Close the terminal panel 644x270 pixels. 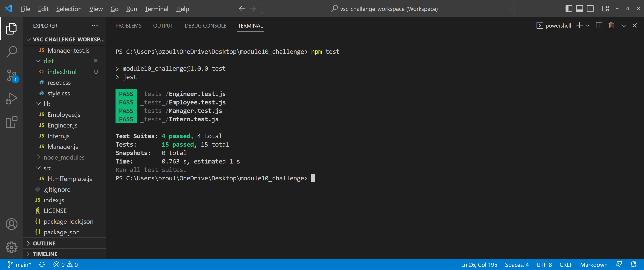pyautogui.click(x=634, y=25)
